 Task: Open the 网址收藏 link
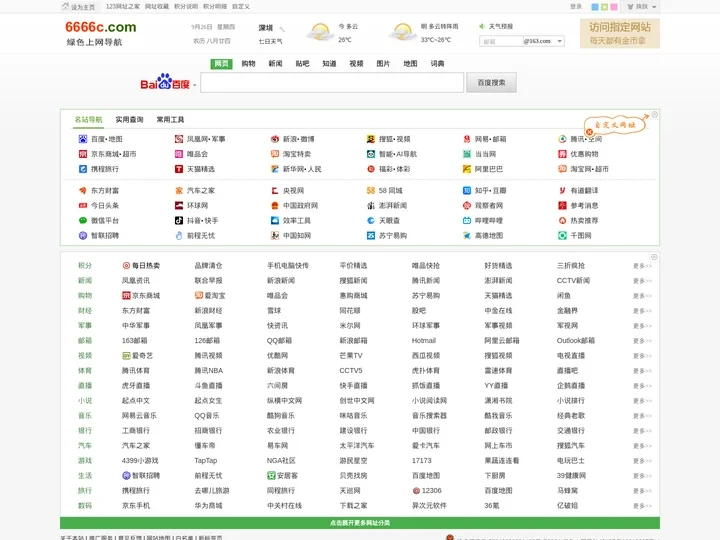point(157,6)
